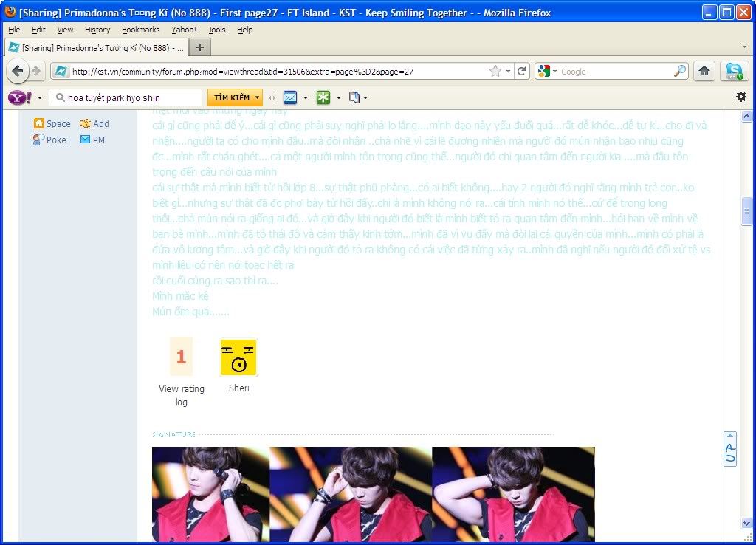Expand the green asterisk icon dropdown arrow
Viewport: 756px width, 545px height.
point(338,98)
